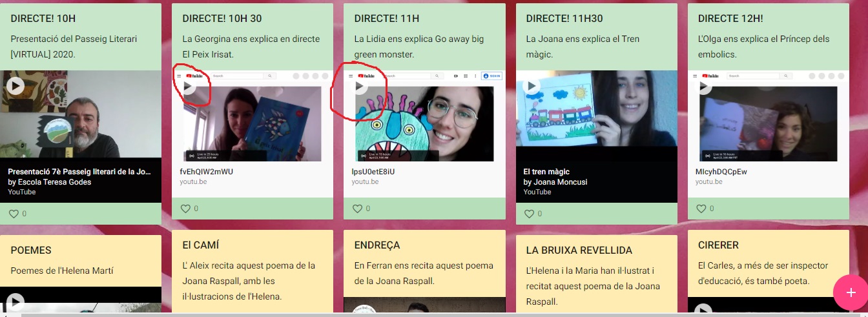Play Olga's Príncep dels embolics video
868x317 pixels.
point(703,85)
